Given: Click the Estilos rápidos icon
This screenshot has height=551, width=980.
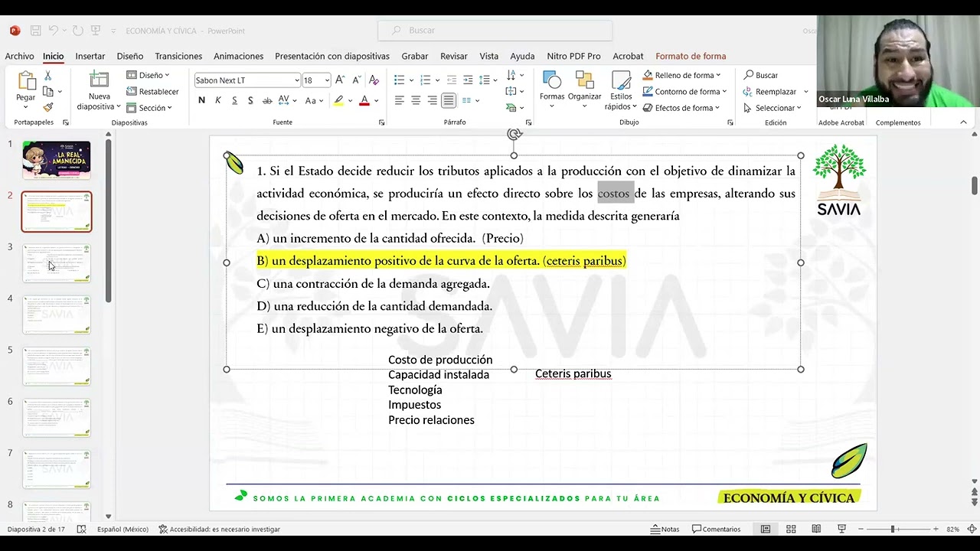Looking at the screenshot, I should [621, 80].
